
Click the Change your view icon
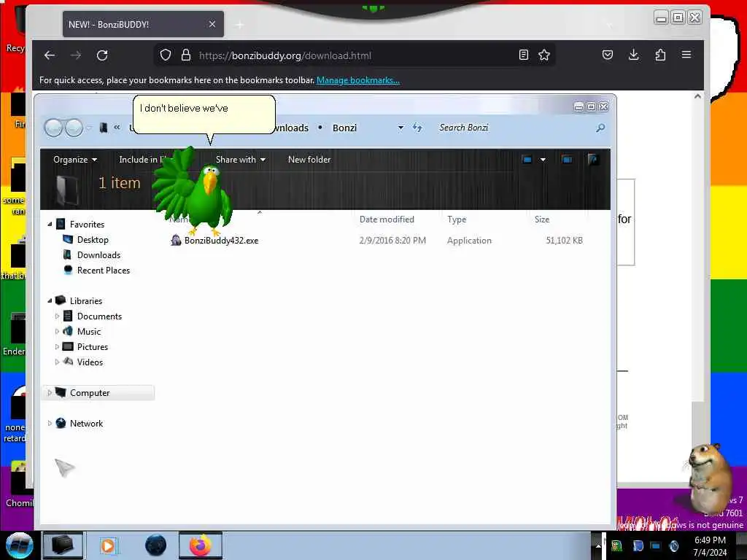tap(527, 160)
